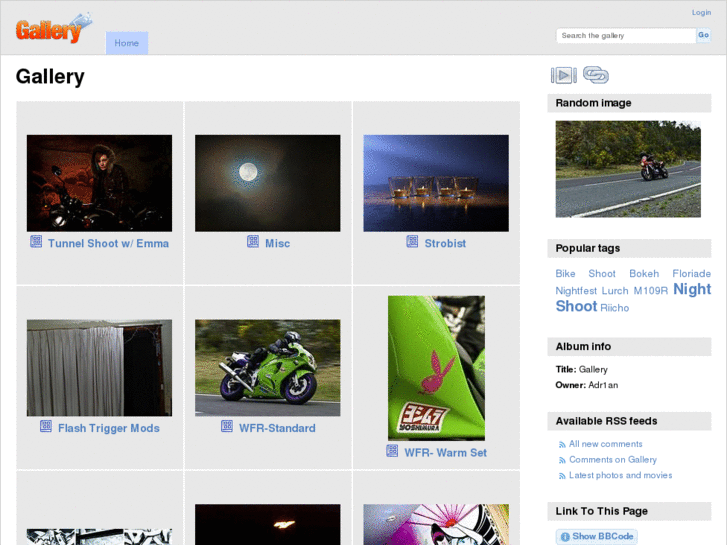Viewport: 727px width, 545px height.
Task: Select the Riicho tag
Action: [614, 308]
